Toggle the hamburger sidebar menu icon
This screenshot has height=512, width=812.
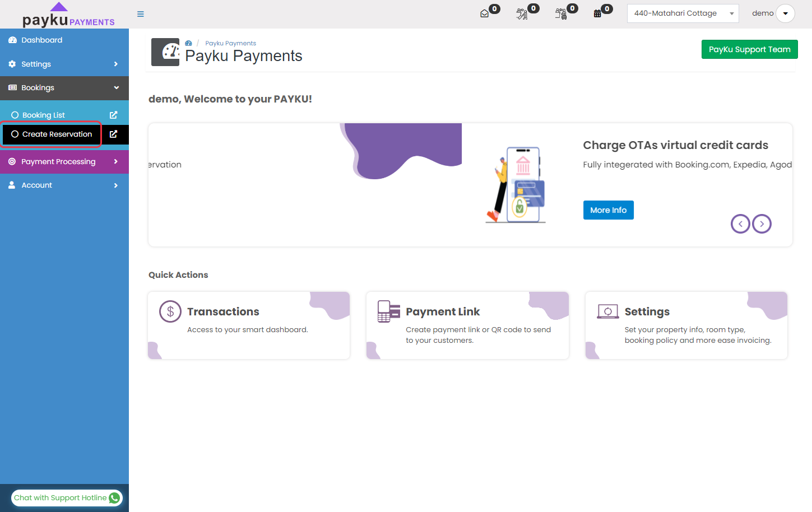[141, 14]
